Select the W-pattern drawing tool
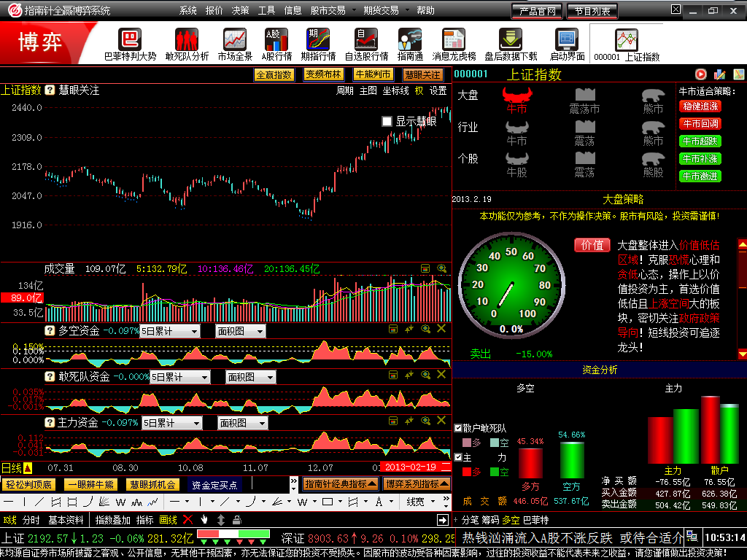The width and height of the screenshot is (747, 560). coord(120,502)
